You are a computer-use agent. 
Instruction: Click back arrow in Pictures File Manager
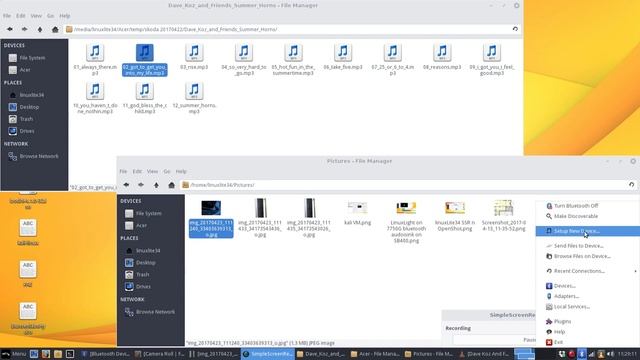[x=126, y=185]
